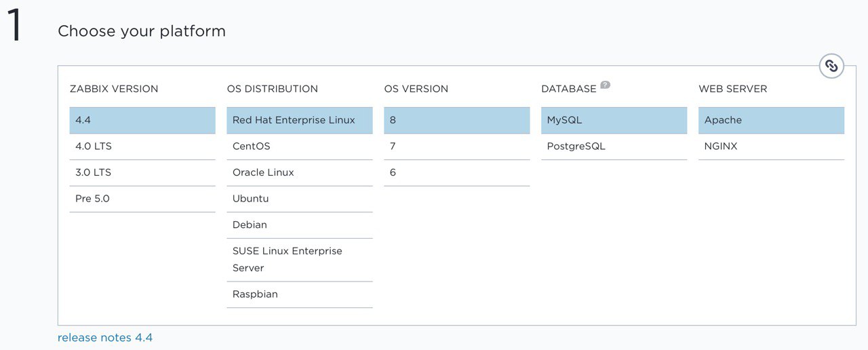Screen dimensions: 868x350
Task: Pick PostgreSQL as the database
Action: pyautogui.click(x=614, y=147)
